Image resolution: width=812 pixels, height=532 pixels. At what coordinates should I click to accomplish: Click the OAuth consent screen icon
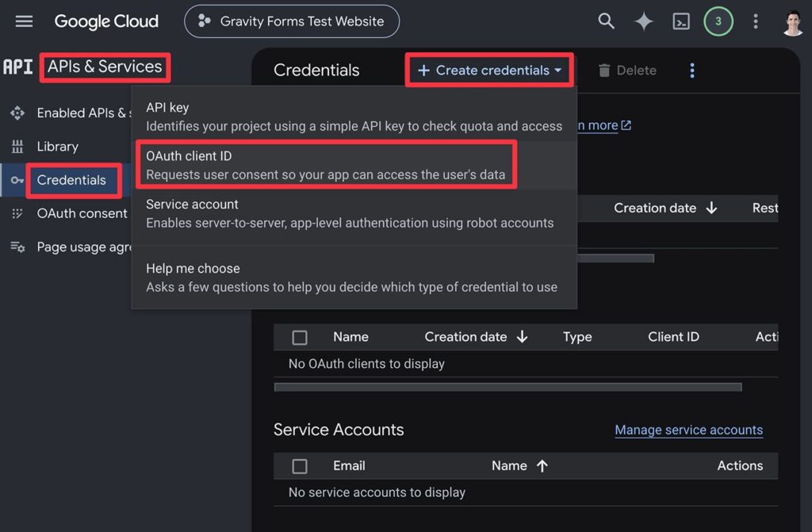17,213
